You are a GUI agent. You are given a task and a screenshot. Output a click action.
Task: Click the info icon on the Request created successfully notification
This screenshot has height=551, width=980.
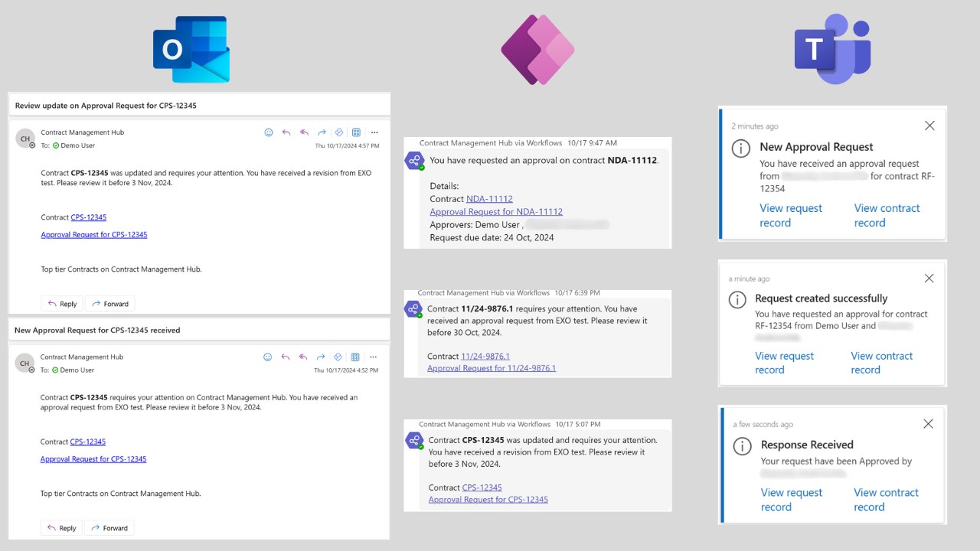737,300
